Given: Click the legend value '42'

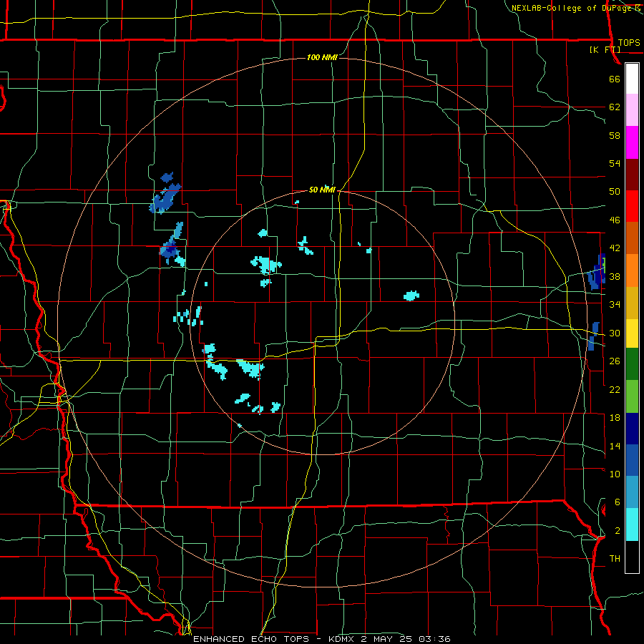Looking at the screenshot, I should (615, 248).
